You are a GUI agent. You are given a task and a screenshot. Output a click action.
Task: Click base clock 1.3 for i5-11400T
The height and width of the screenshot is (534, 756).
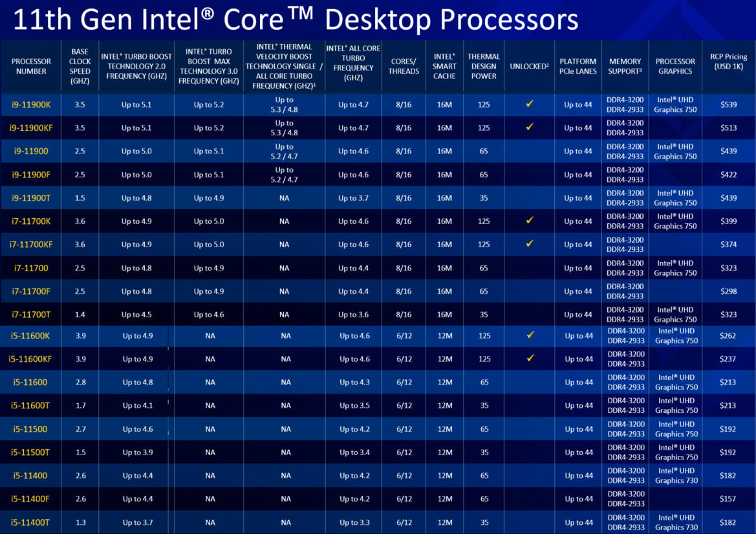pyautogui.click(x=81, y=522)
